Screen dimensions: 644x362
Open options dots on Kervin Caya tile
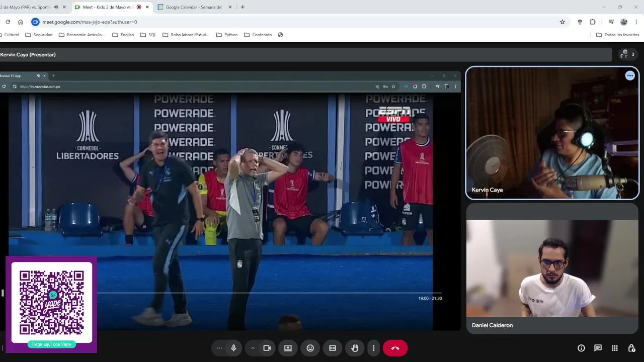point(630,75)
